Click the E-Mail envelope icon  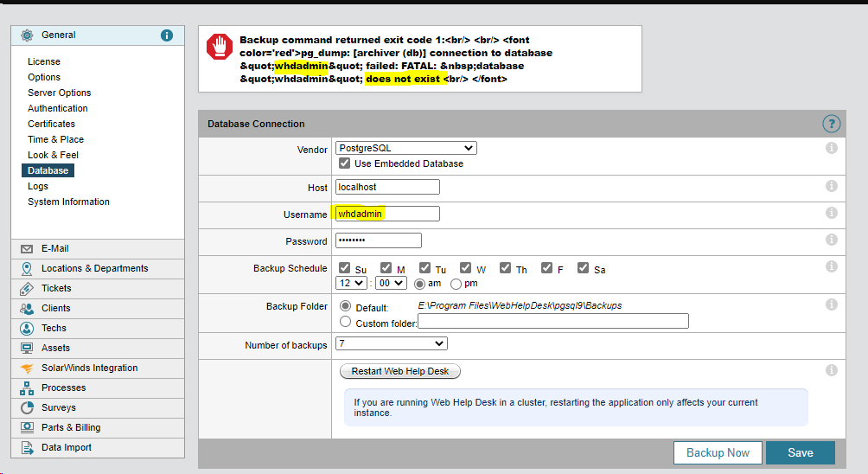pos(26,248)
